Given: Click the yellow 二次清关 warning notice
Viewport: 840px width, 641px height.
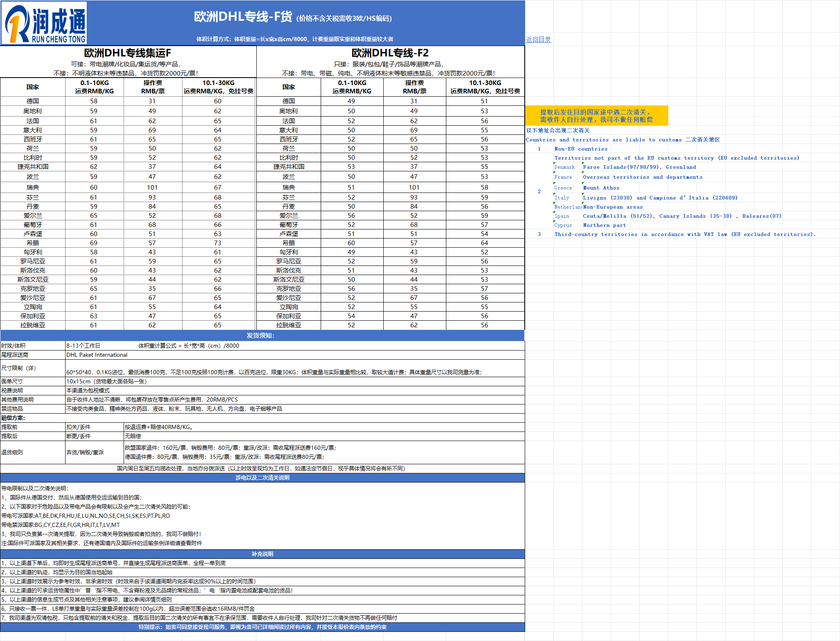Looking at the screenshot, I should (597, 116).
